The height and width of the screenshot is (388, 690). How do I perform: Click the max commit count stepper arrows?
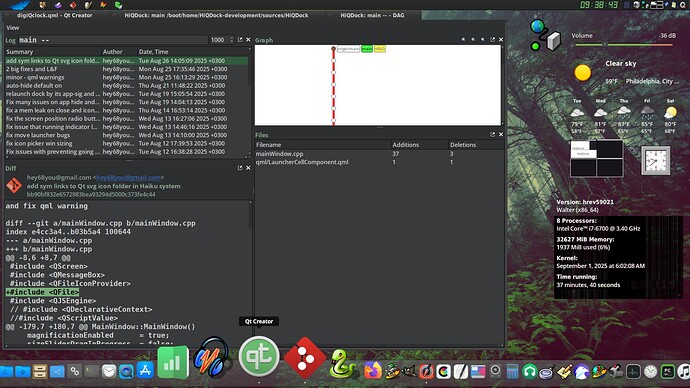tap(232, 40)
